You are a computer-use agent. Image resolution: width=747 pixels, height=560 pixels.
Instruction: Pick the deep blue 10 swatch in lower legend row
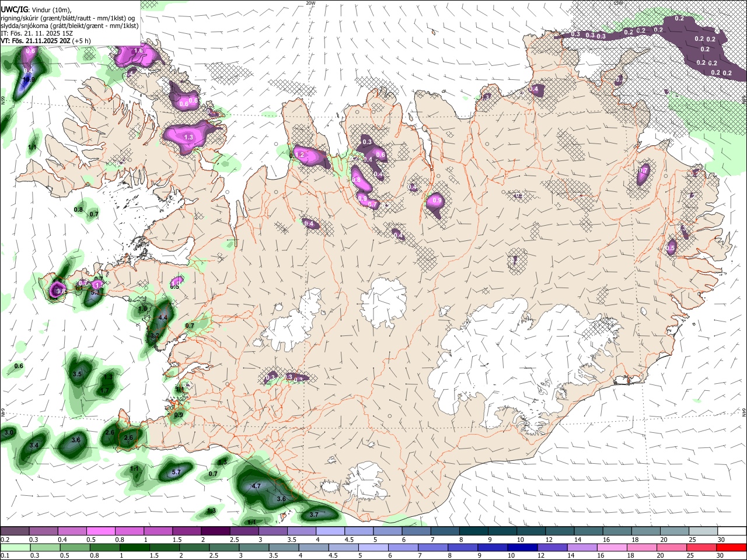(523, 547)
